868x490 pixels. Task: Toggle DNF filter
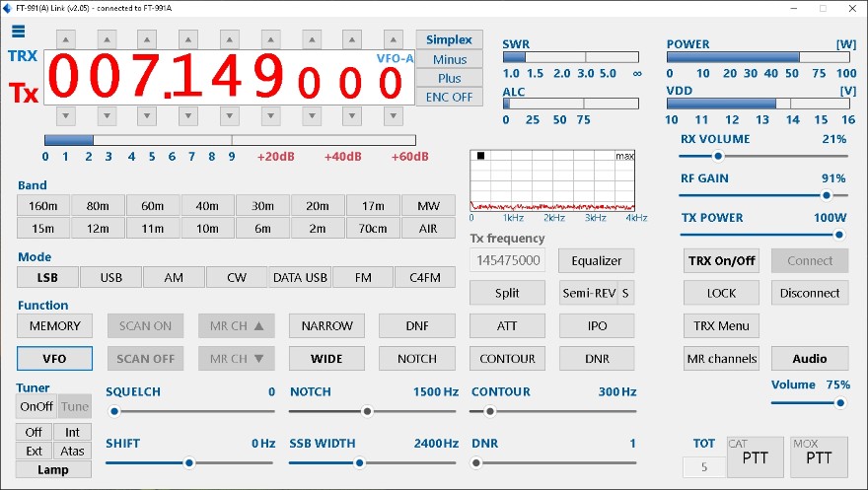[x=417, y=325]
